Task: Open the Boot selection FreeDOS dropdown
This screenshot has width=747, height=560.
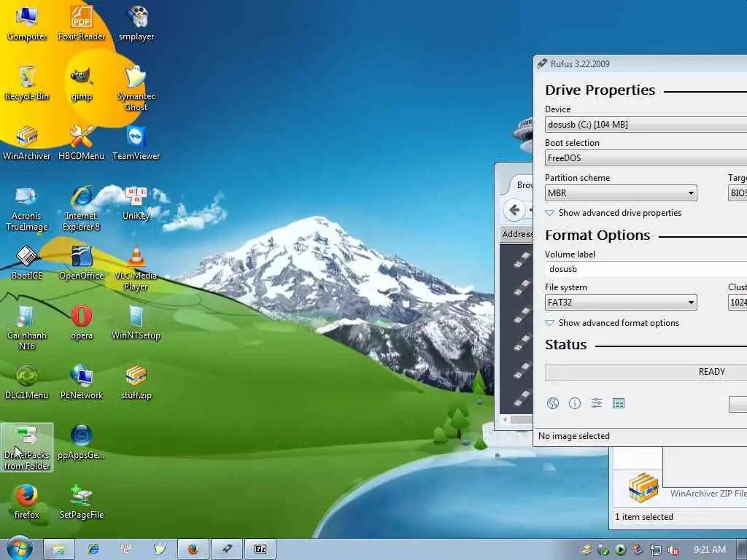Action: (646, 158)
